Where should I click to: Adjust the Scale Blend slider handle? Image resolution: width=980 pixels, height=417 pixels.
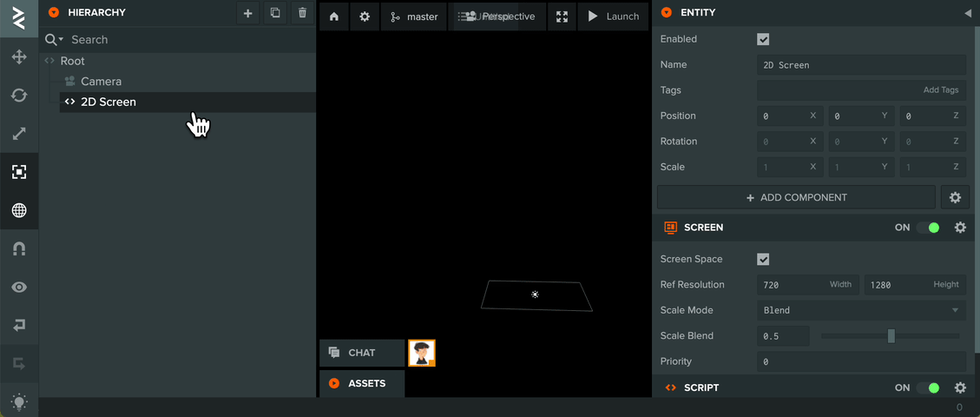click(x=891, y=336)
